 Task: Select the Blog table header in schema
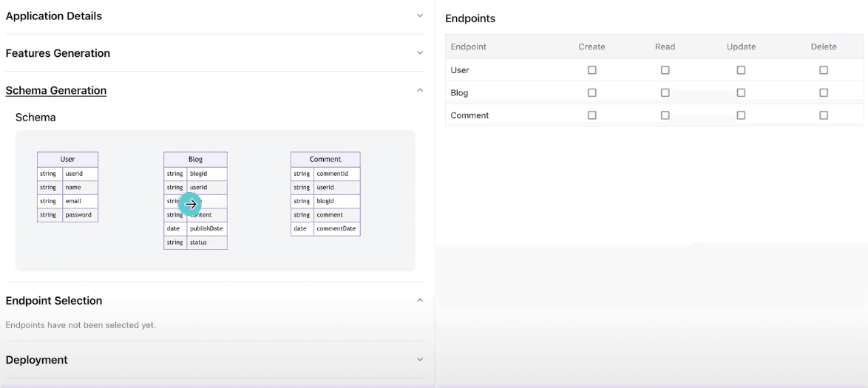195,160
